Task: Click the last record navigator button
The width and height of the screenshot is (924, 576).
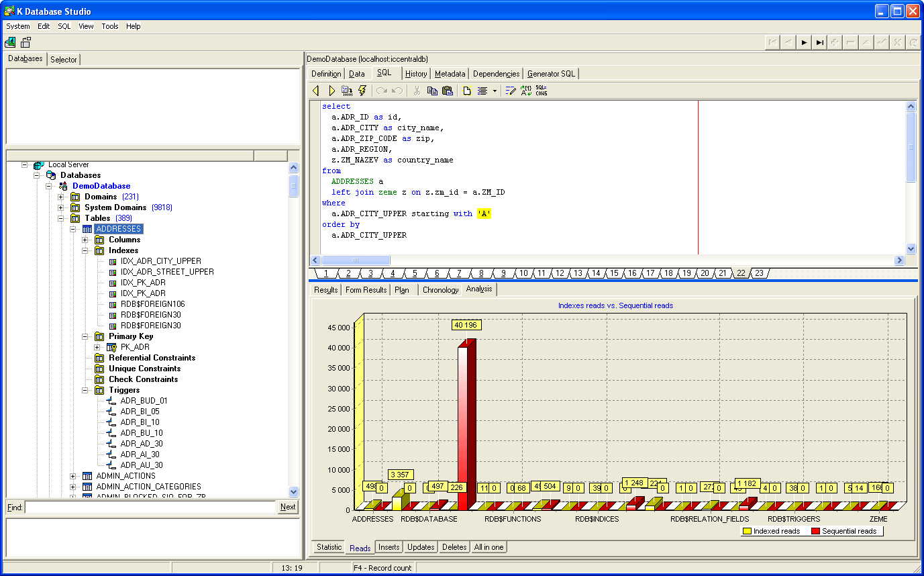Action: click(x=819, y=42)
